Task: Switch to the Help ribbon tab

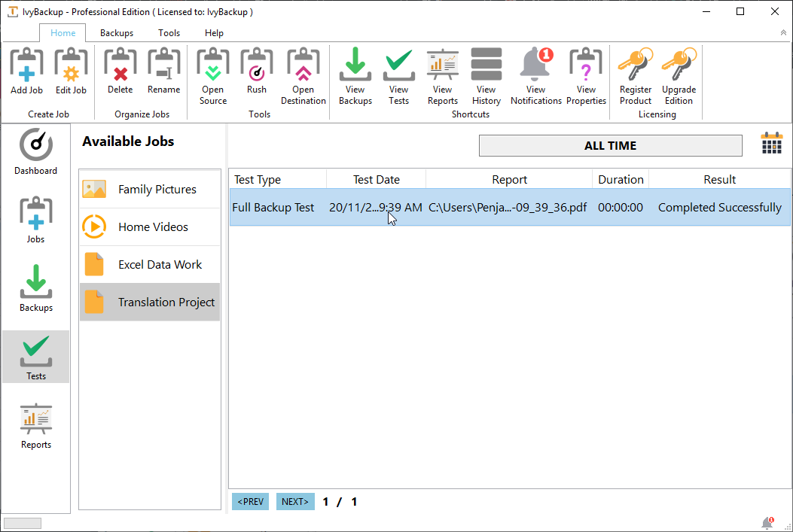Action: (214, 33)
